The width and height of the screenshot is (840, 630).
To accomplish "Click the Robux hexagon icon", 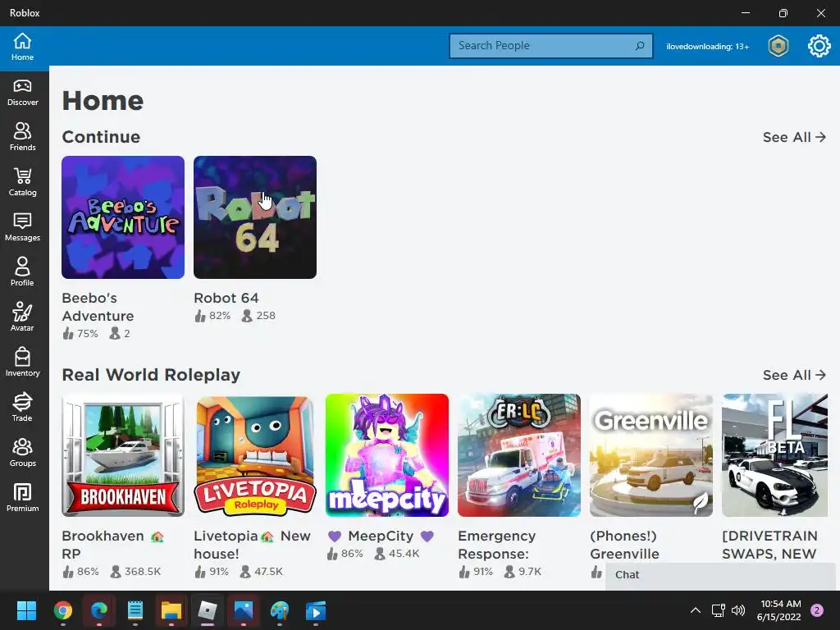I will click(778, 46).
